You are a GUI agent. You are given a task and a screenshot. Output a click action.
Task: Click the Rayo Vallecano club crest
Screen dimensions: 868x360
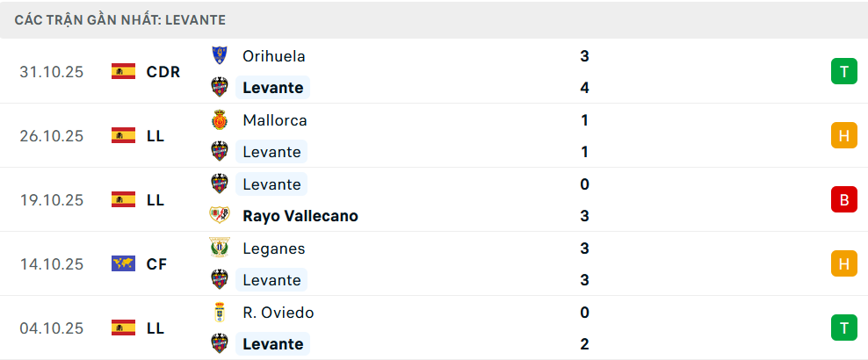coord(220,216)
